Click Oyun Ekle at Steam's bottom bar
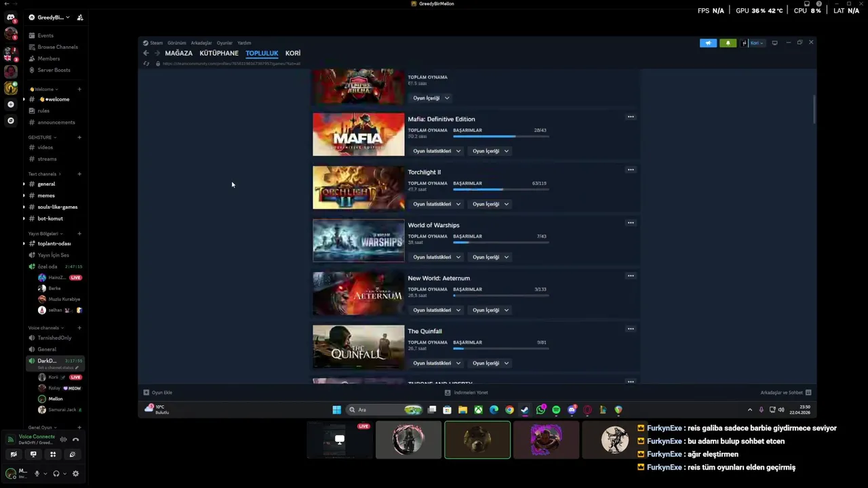 click(157, 392)
